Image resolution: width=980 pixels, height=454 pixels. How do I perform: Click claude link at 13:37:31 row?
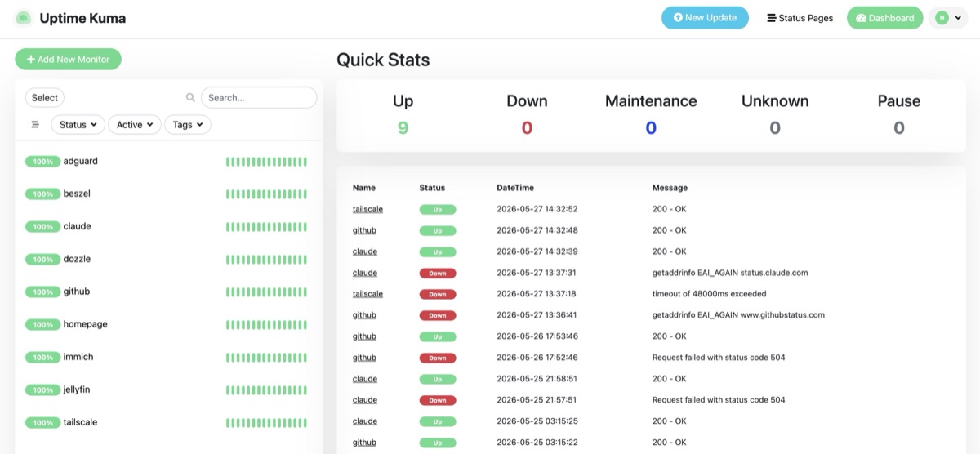pos(365,273)
